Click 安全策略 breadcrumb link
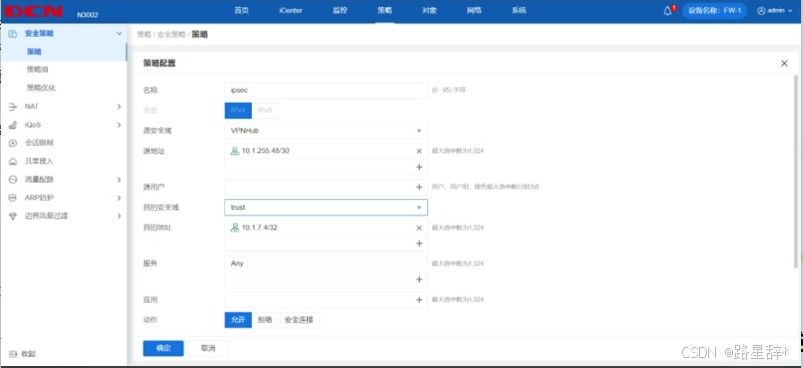The width and height of the screenshot is (803, 368). point(171,34)
